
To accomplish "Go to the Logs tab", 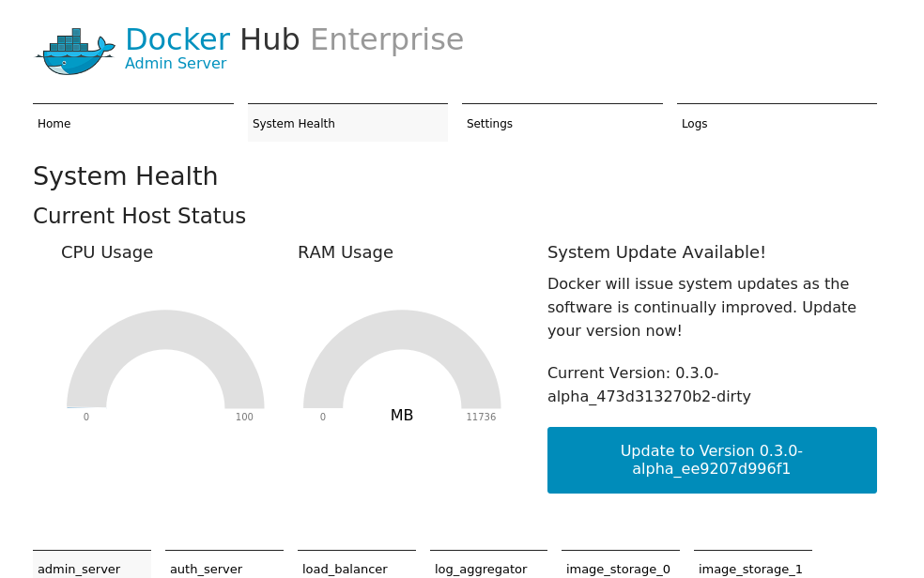I will point(777,122).
